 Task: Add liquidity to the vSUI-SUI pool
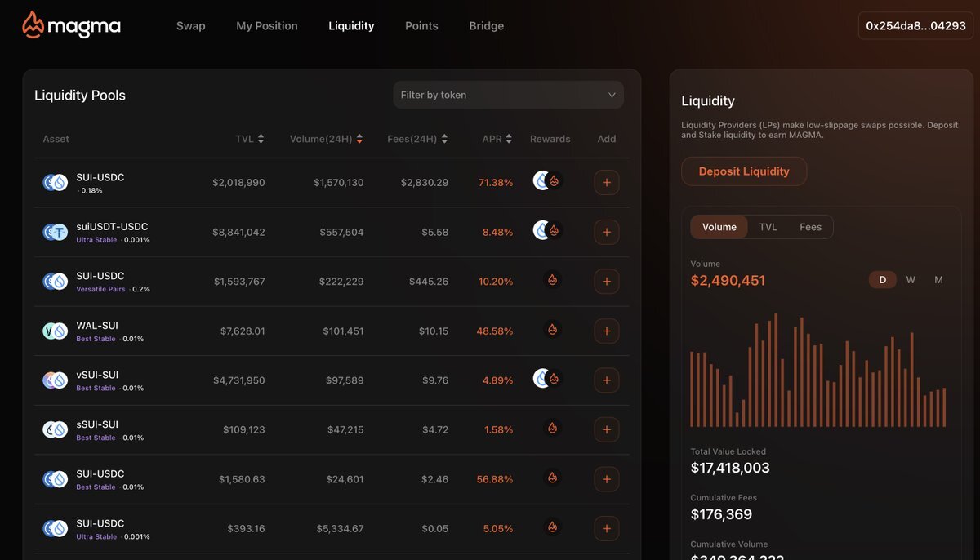(x=606, y=380)
